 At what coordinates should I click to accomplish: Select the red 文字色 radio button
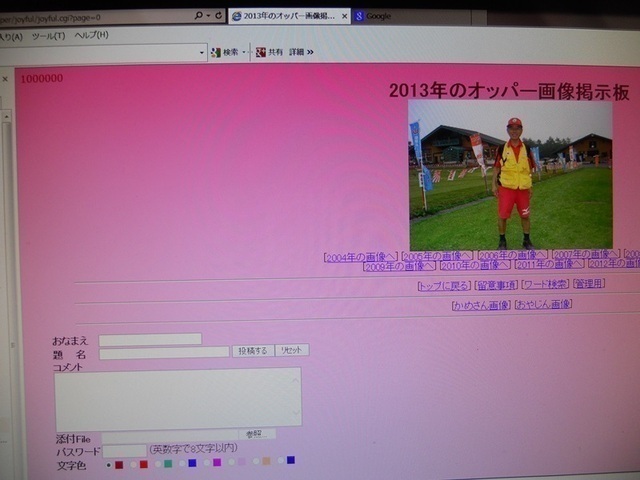pos(133,464)
